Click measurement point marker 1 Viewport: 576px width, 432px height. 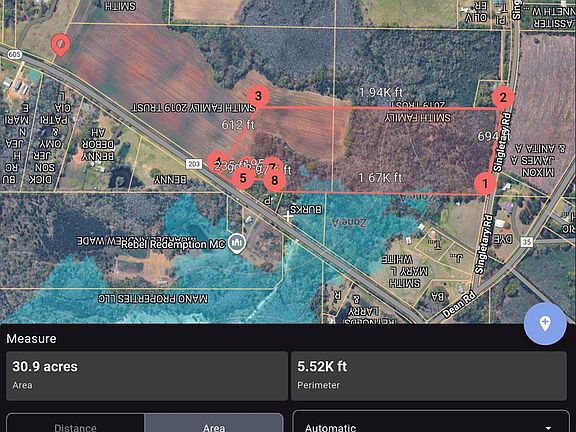coord(485,183)
